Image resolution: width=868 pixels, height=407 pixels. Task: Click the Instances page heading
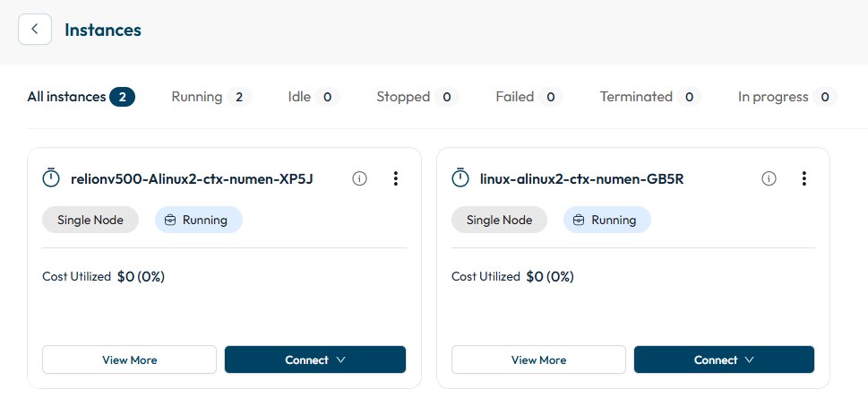[x=103, y=30]
